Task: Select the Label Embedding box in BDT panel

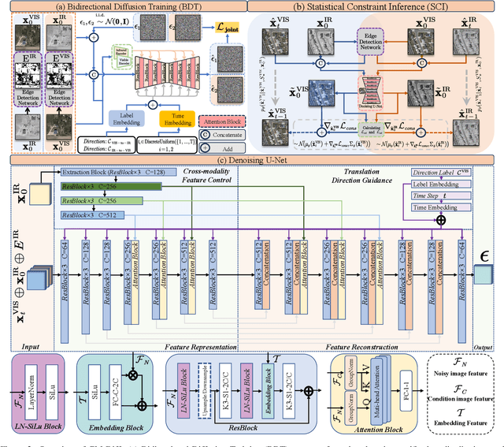Action: coord(129,121)
